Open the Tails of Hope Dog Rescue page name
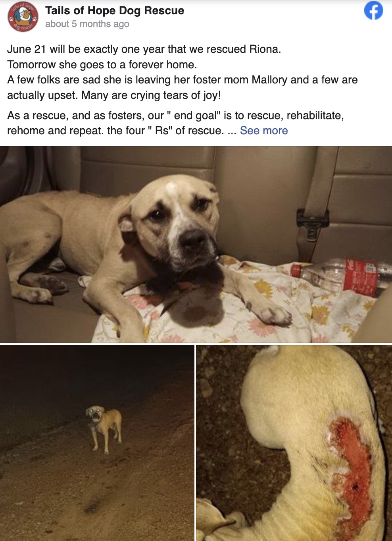The height and width of the screenshot is (541, 392). click(x=115, y=10)
